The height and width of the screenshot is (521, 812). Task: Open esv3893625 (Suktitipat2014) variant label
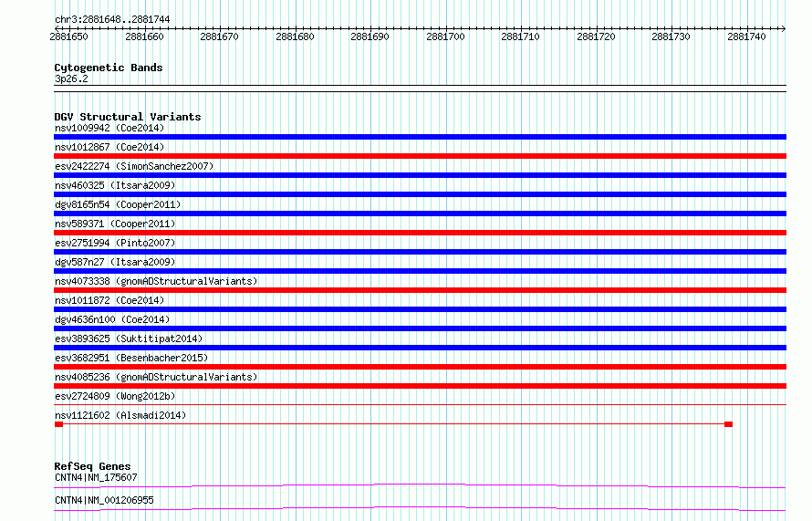129,339
